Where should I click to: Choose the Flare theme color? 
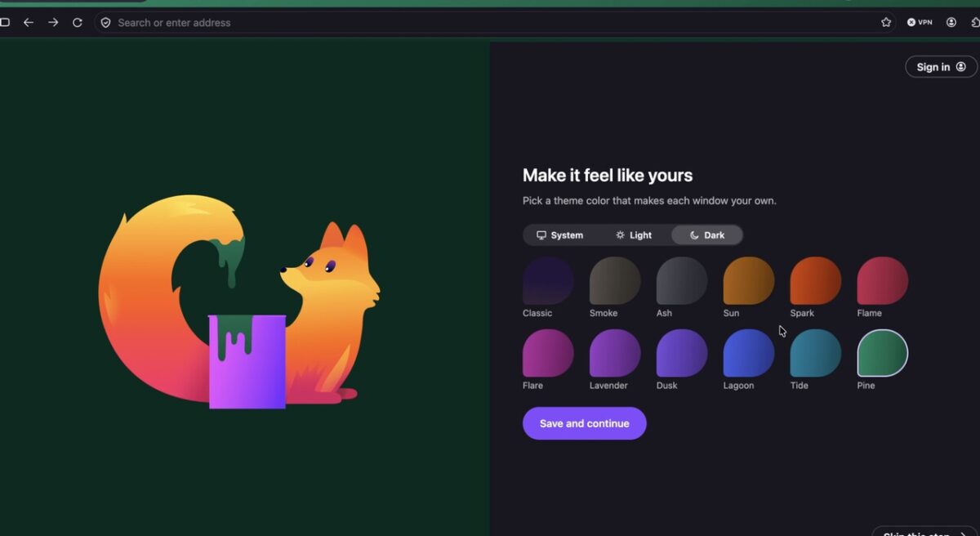[x=548, y=353]
